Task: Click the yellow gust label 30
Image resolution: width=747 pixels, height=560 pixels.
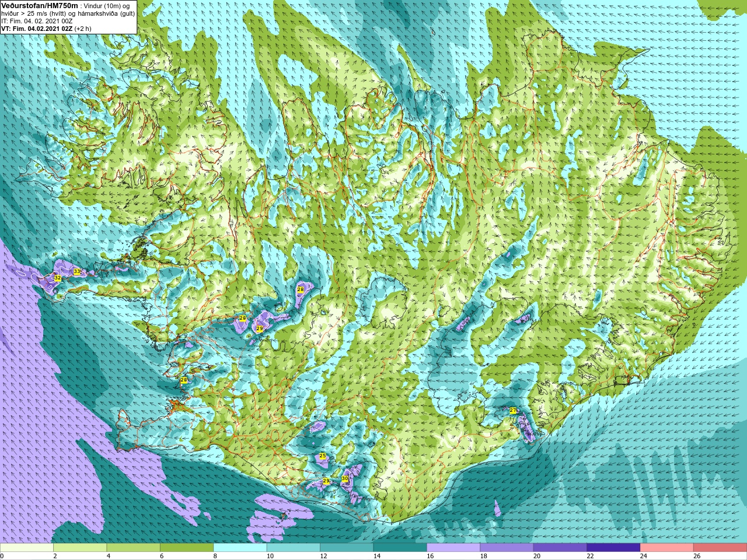Action: [x=345, y=479]
